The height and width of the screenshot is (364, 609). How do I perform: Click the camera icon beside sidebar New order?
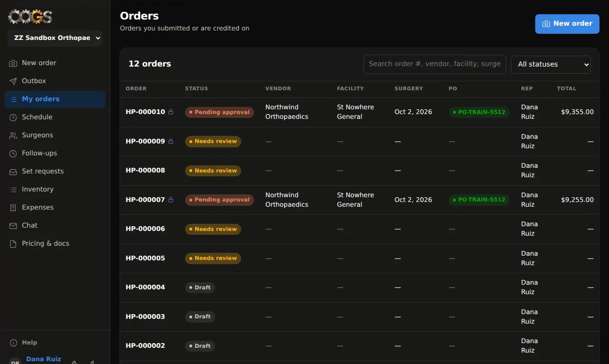coord(13,63)
